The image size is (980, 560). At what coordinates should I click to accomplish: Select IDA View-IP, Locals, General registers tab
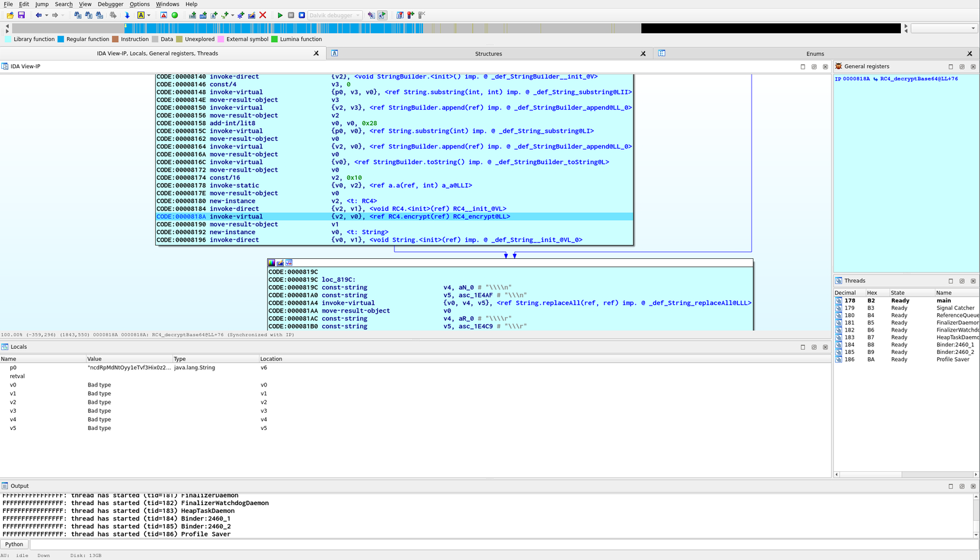tap(158, 54)
